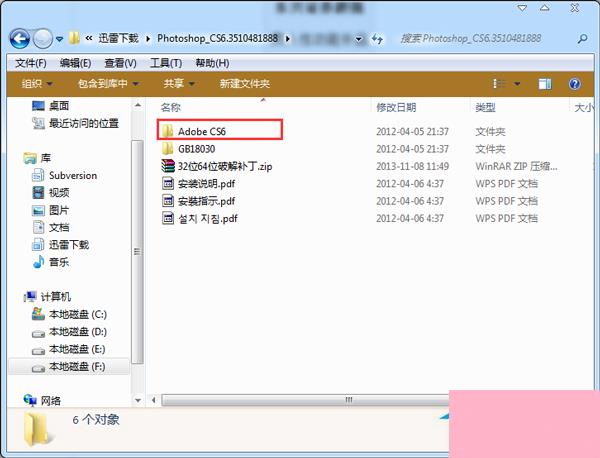Viewport: 600px width, 458px height.
Task: Toggle the preview pane icon
Action: 545,83
